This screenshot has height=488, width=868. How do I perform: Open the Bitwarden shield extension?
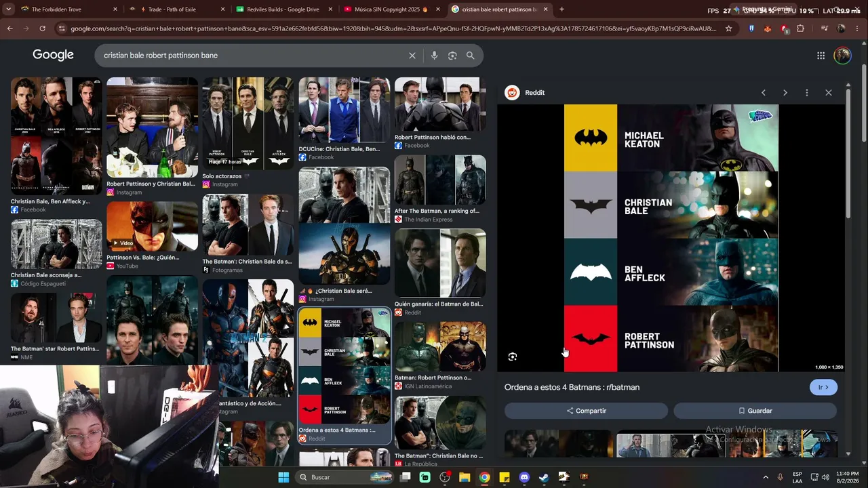(x=751, y=28)
